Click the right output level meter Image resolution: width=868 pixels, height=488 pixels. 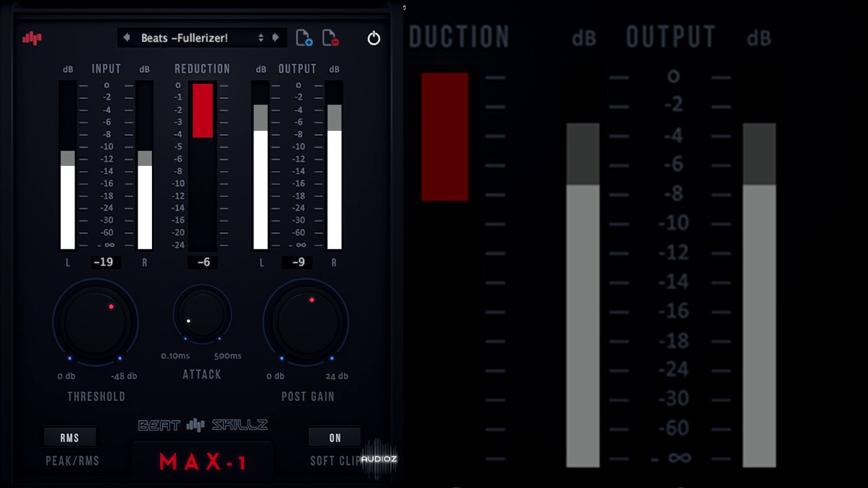point(334,165)
